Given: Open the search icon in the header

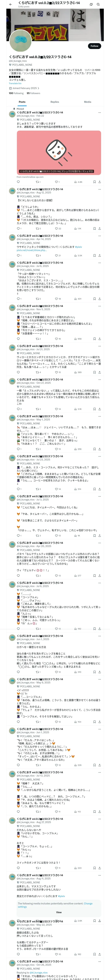Looking at the screenshot, I should click(98, 4).
